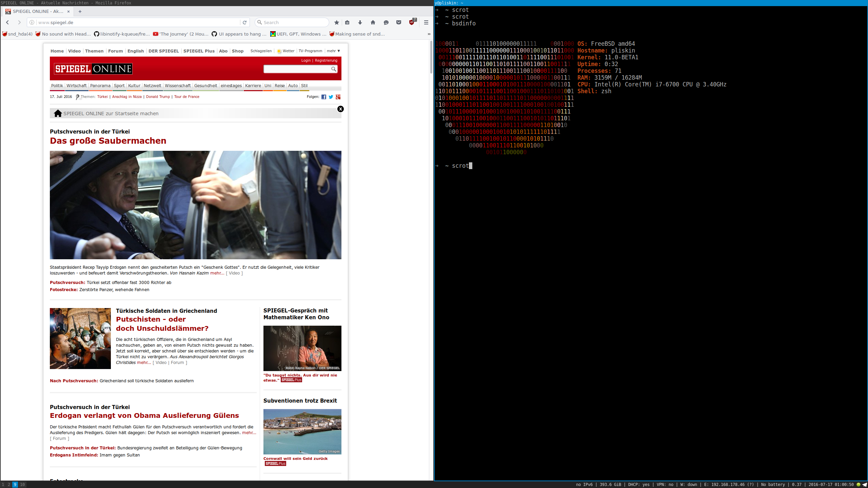Reload the page with the refresh icon
868x488 pixels.
click(x=244, y=22)
